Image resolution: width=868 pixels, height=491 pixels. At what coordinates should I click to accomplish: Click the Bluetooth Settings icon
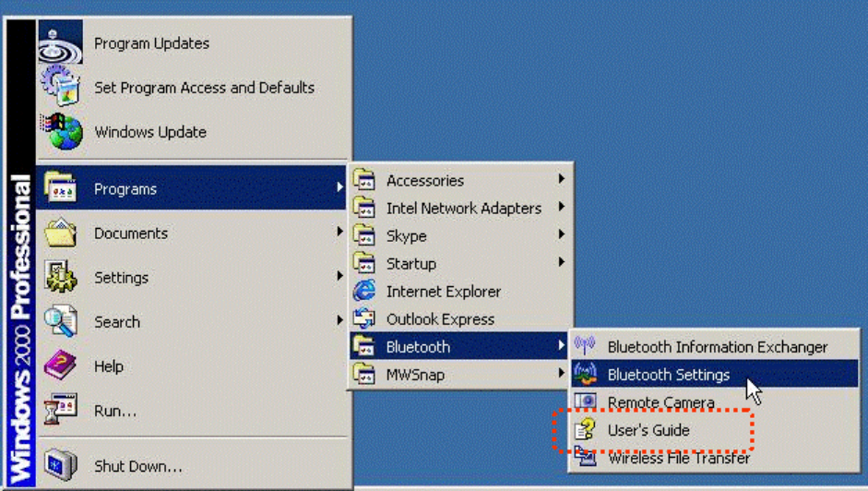(x=585, y=374)
